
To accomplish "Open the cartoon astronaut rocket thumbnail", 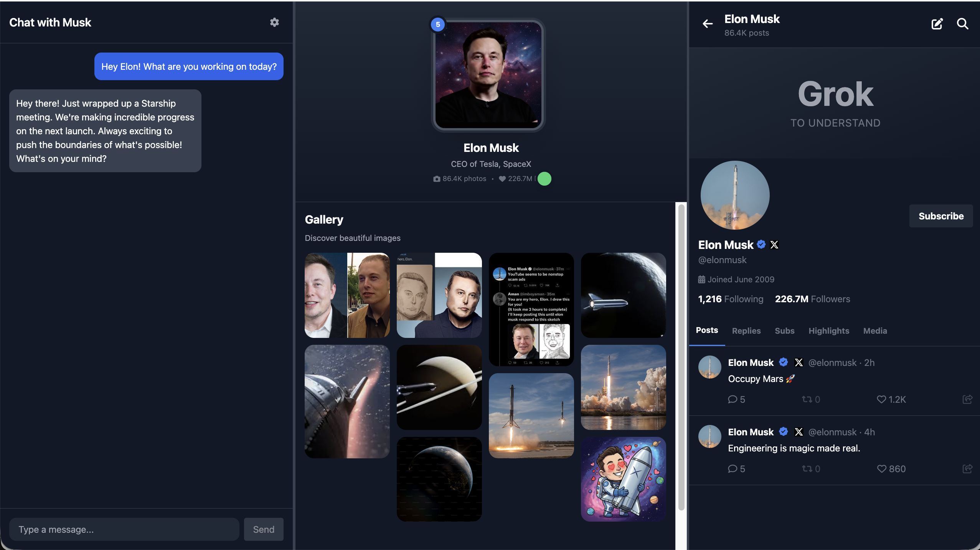I will tap(623, 479).
